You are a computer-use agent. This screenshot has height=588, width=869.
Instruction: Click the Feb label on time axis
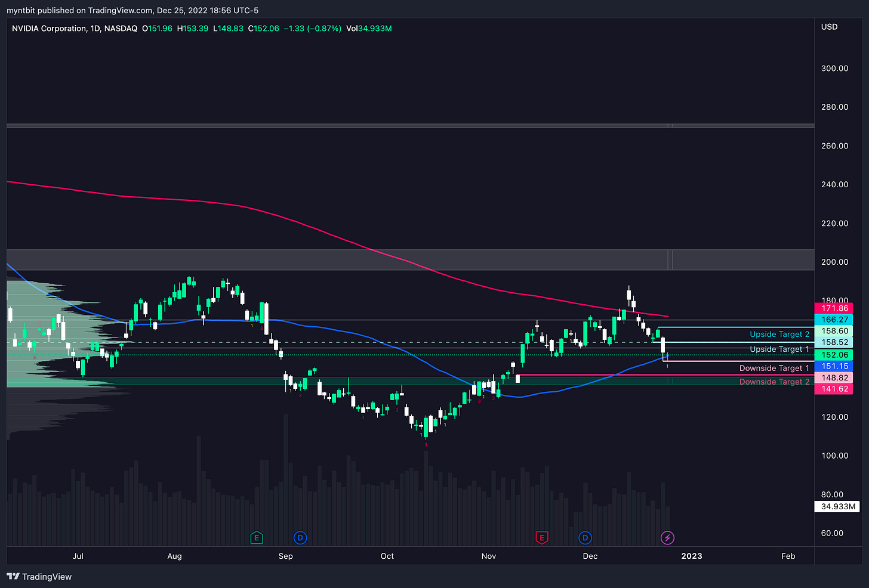(788, 556)
